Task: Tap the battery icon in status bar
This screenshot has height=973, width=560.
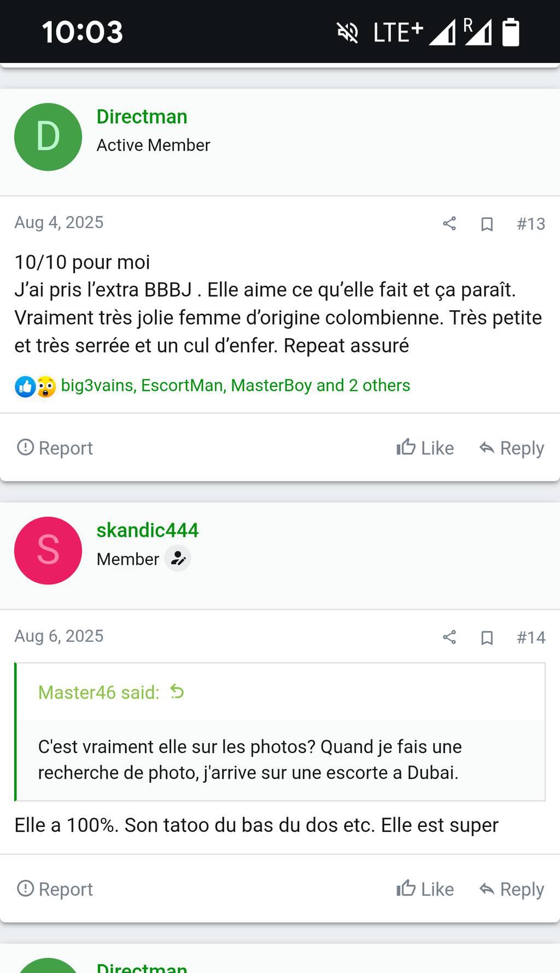Action: coord(510,32)
